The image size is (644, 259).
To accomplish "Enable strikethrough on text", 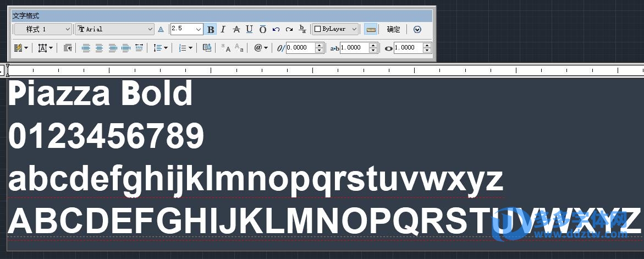I will pyautogui.click(x=236, y=30).
